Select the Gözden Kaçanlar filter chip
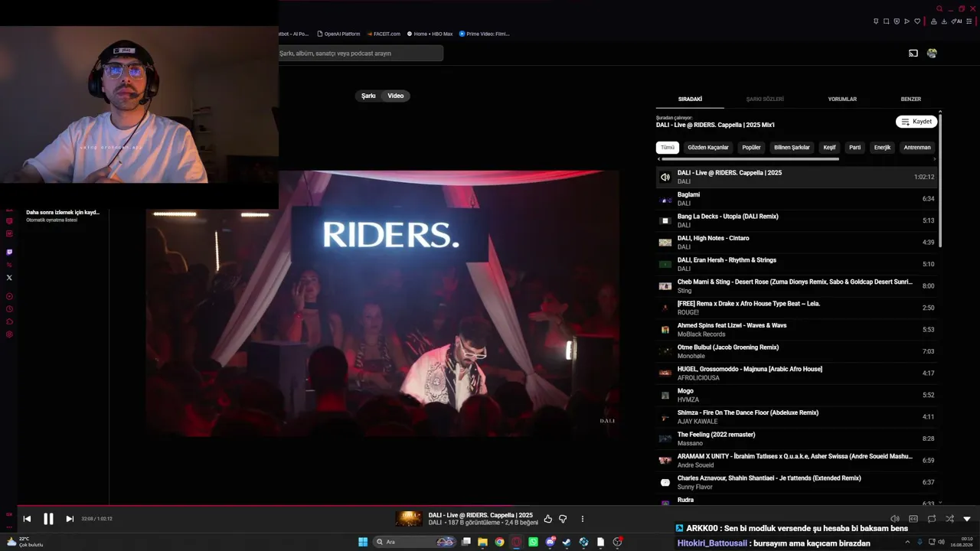 pos(708,148)
